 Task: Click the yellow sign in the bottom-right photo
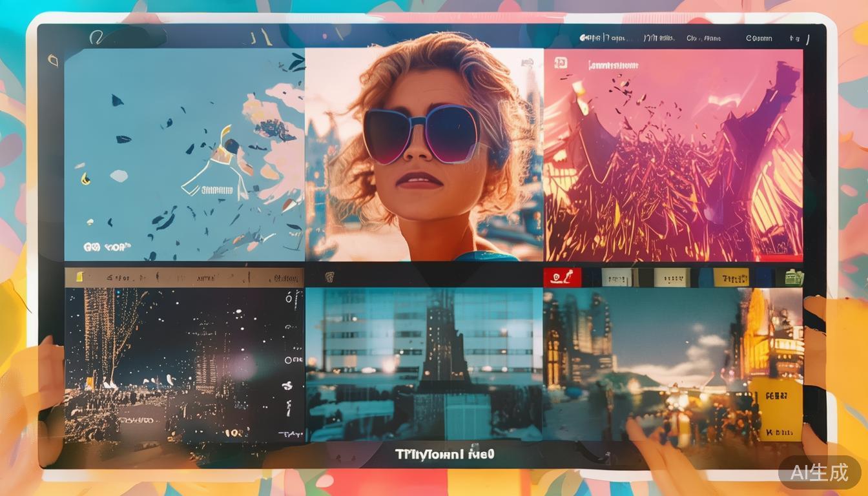pos(778,407)
